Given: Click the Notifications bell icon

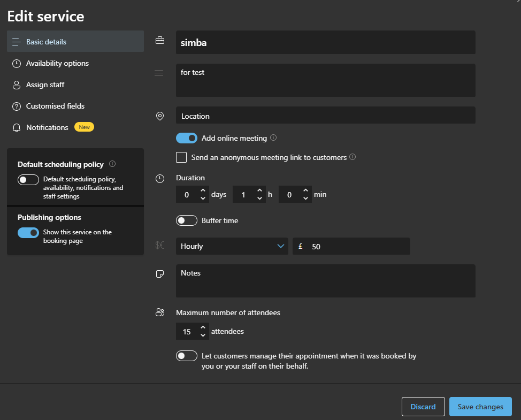Looking at the screenshot, I should (x=16, y=127).
